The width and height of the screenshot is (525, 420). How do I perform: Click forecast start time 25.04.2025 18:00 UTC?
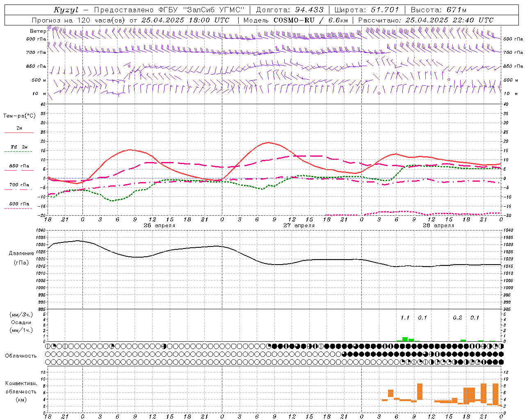(185, 20)
